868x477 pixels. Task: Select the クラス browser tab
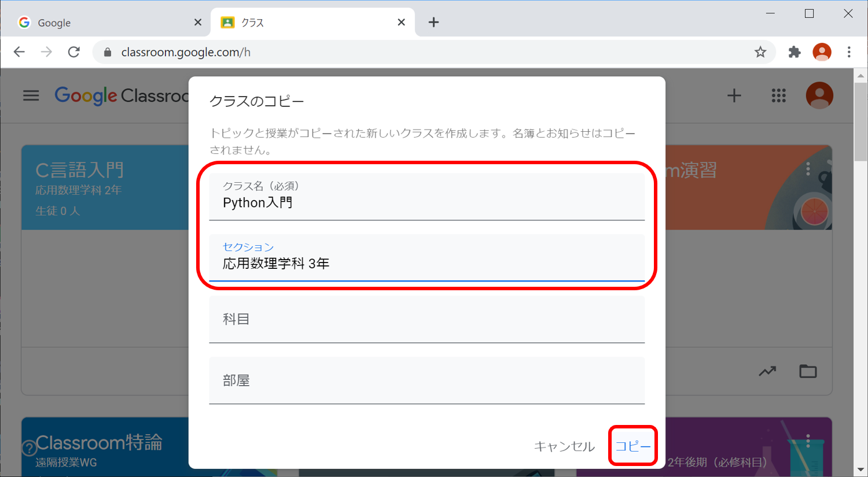(312, 23)
